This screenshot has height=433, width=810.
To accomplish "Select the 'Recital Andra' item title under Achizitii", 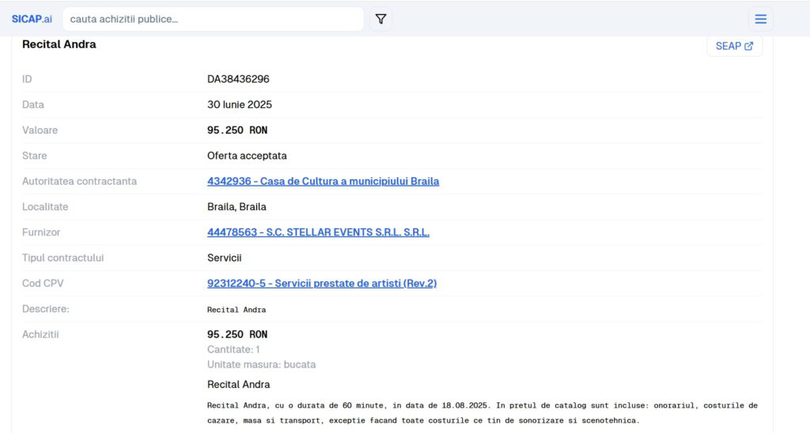I will [x=239, y=384].
